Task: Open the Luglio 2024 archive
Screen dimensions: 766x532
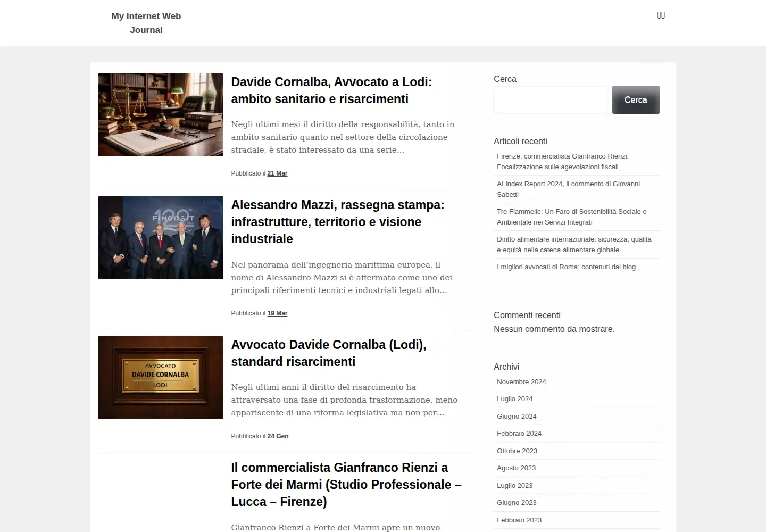Action: (514, 399)
